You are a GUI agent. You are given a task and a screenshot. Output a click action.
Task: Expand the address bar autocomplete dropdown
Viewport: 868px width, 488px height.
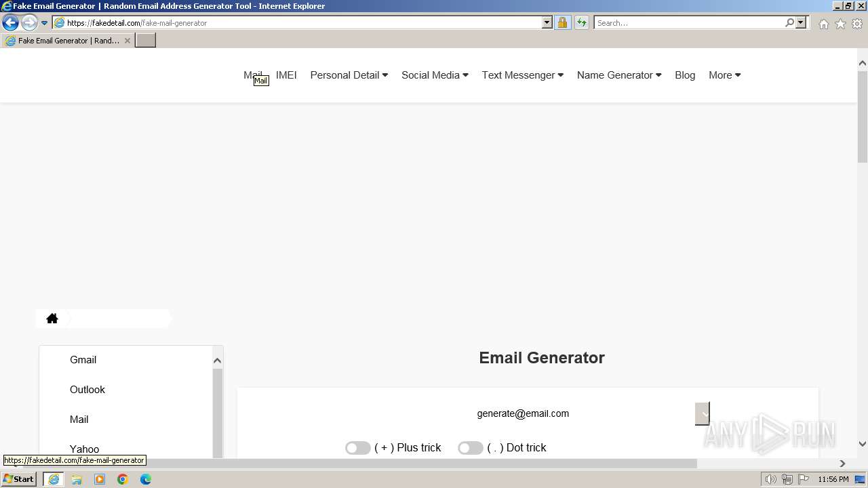547,23
